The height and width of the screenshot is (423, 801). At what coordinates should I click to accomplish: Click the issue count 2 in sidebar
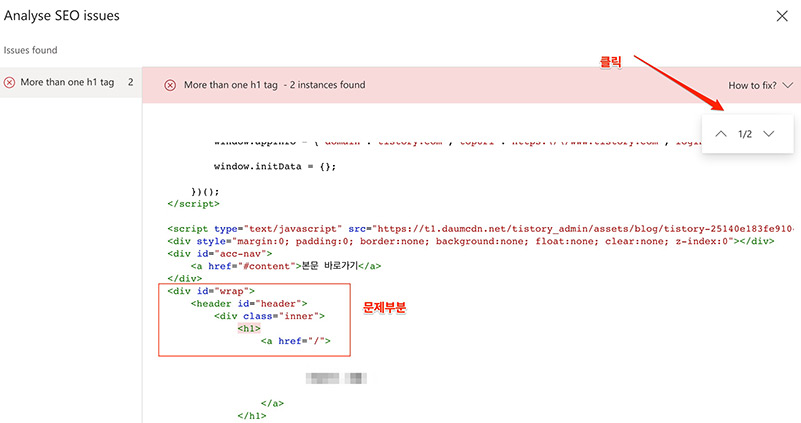tap(131, 82)
